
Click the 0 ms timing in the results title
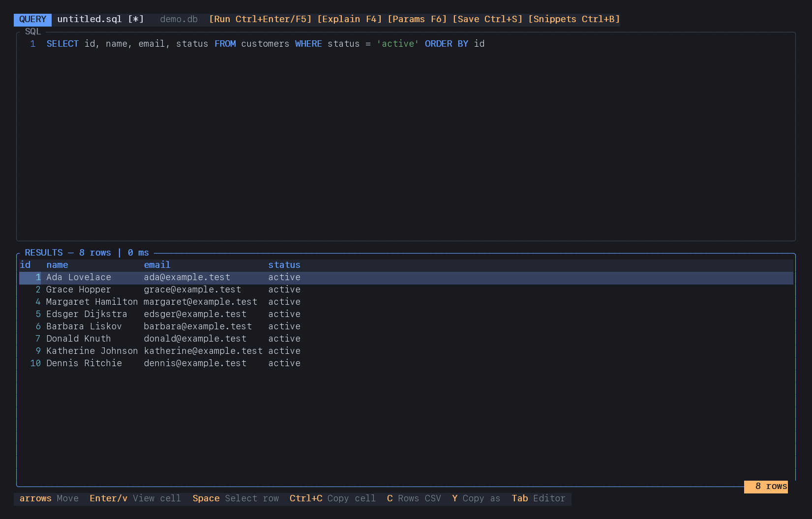coord(138,253)
